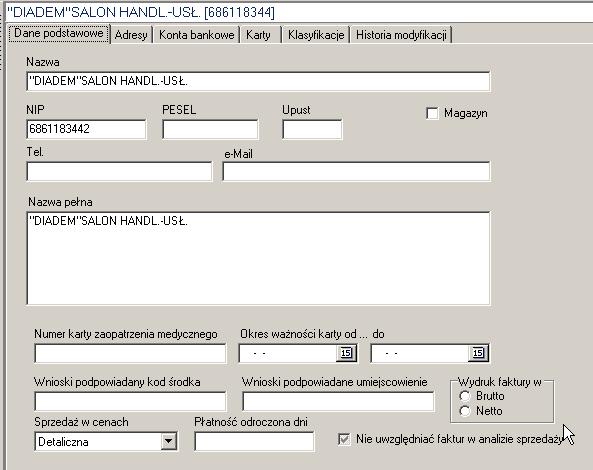Screen dimensions: 593x470
Task: Click the 'Płatność odroczona dni' field
Action: pos(254,441)
